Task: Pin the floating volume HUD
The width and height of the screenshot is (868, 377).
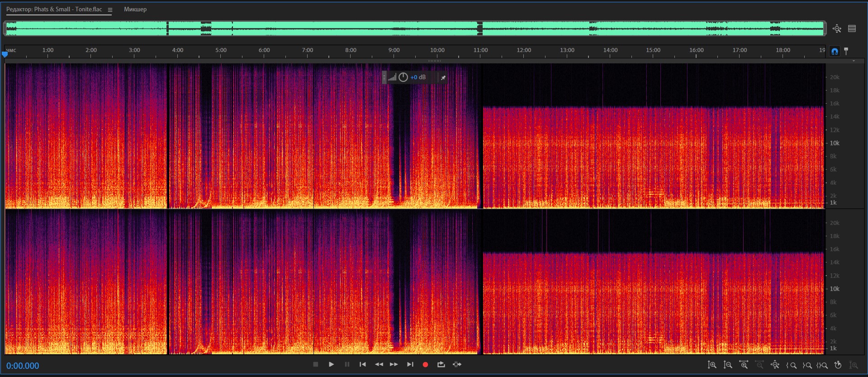Action: click(443, 77)
